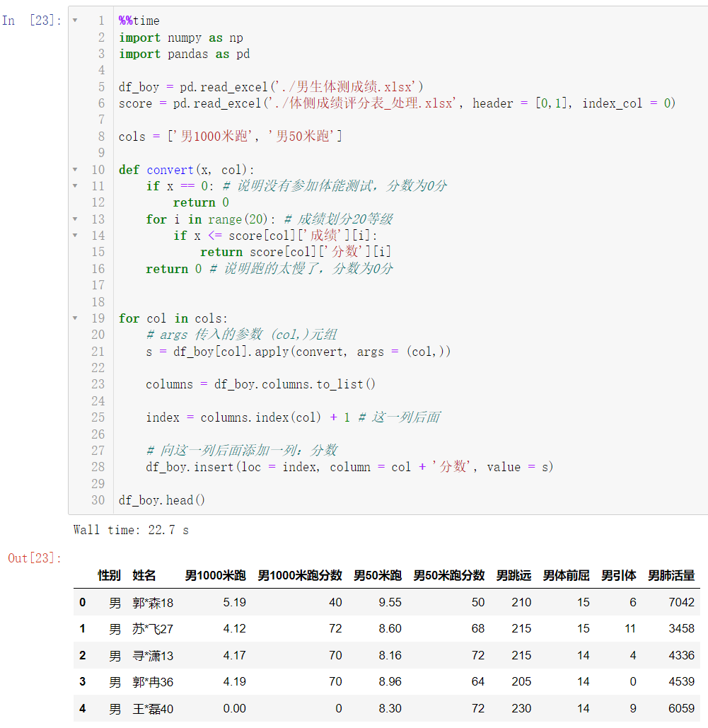Click the score = pd.read_excel line
708x728 pixels.
(397, 103)
